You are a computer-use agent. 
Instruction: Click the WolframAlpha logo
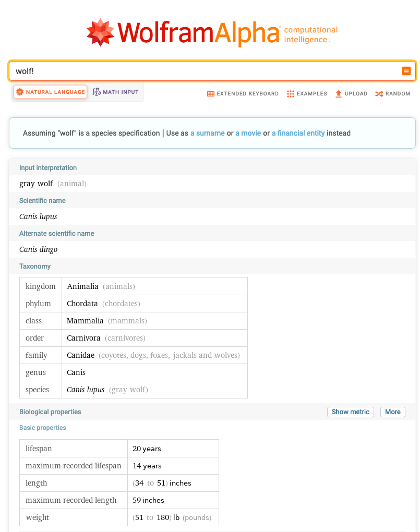211,32
